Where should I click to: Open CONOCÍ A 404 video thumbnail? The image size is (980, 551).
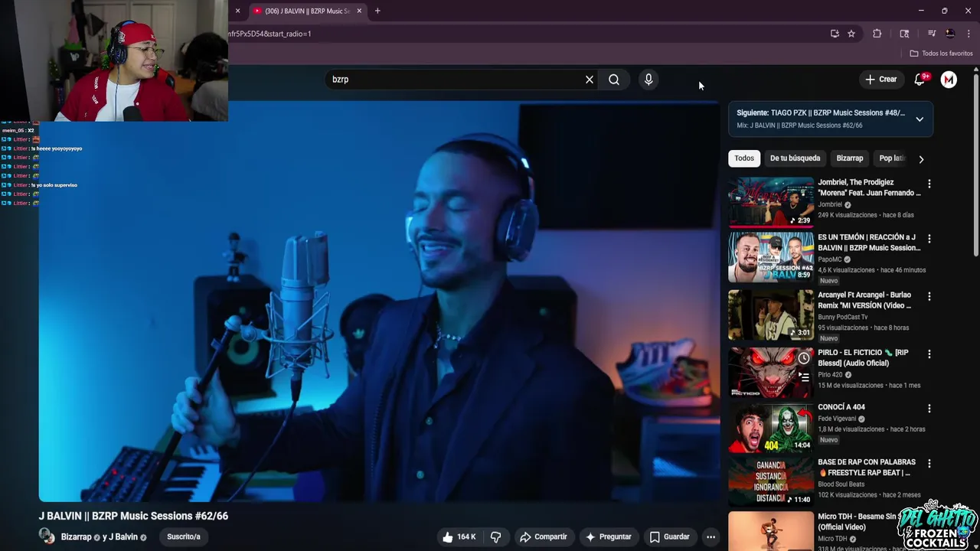pyautogui.click(x=771, y=427)
